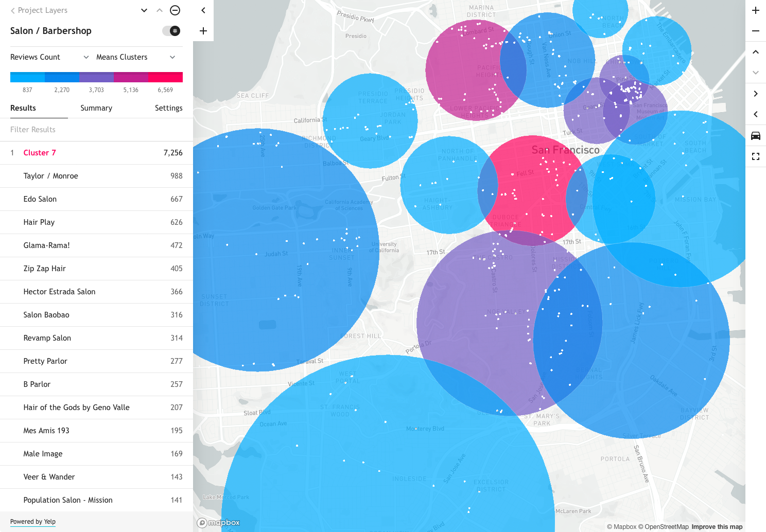
Task: Switch to the Summary tab
Action: (x=96, y=108)
